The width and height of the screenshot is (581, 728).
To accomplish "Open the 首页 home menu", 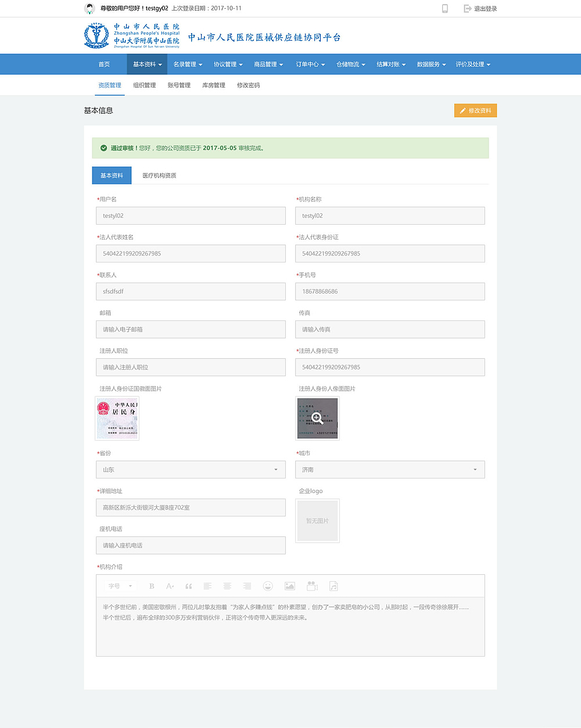I will coord(104,64).
